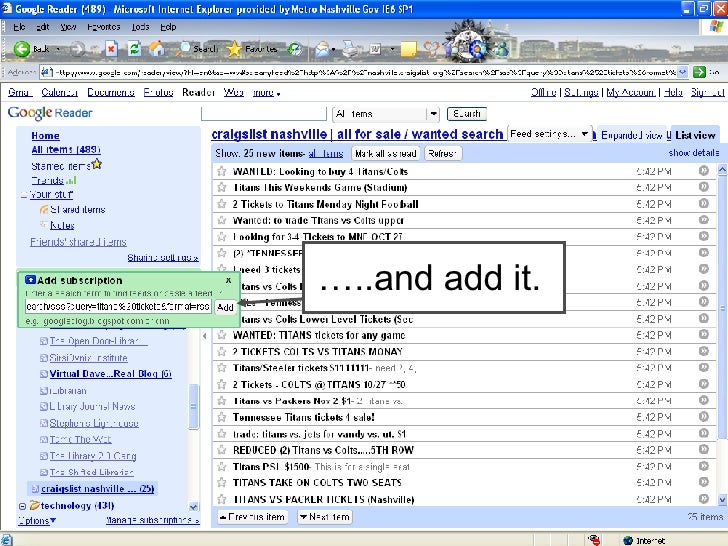Open the IE Search toolbar button
The width and height of the screenshot is (728, 546).
coord(199,48)
